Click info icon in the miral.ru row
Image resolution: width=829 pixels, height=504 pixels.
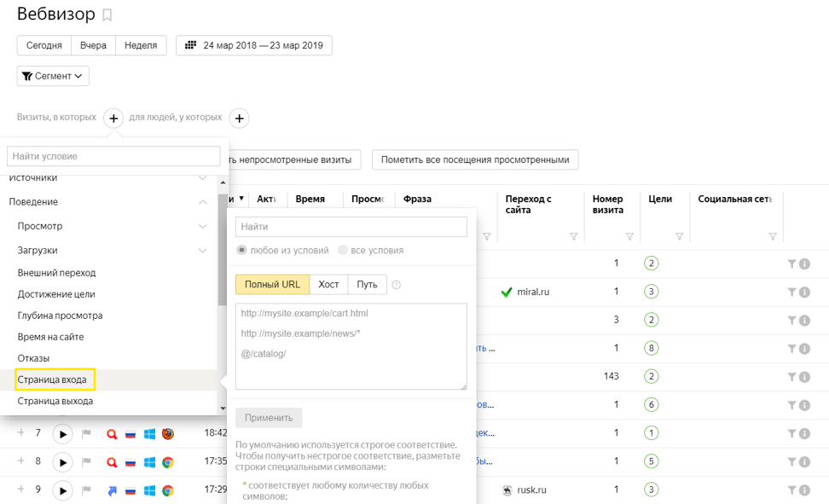[804, 292]
